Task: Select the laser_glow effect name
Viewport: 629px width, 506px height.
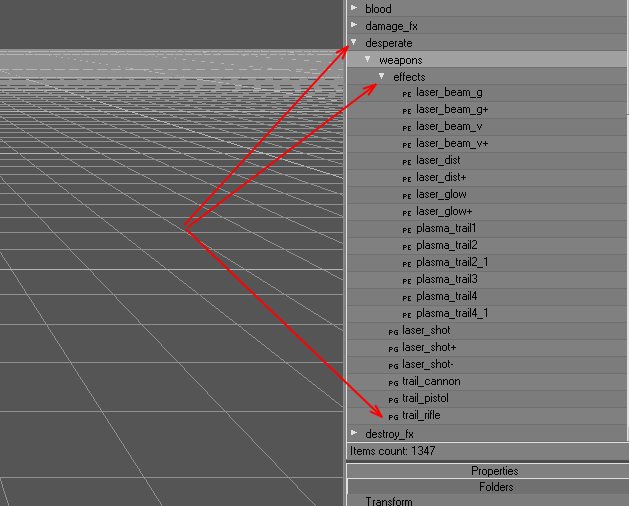Action: (x=441, y=195)
